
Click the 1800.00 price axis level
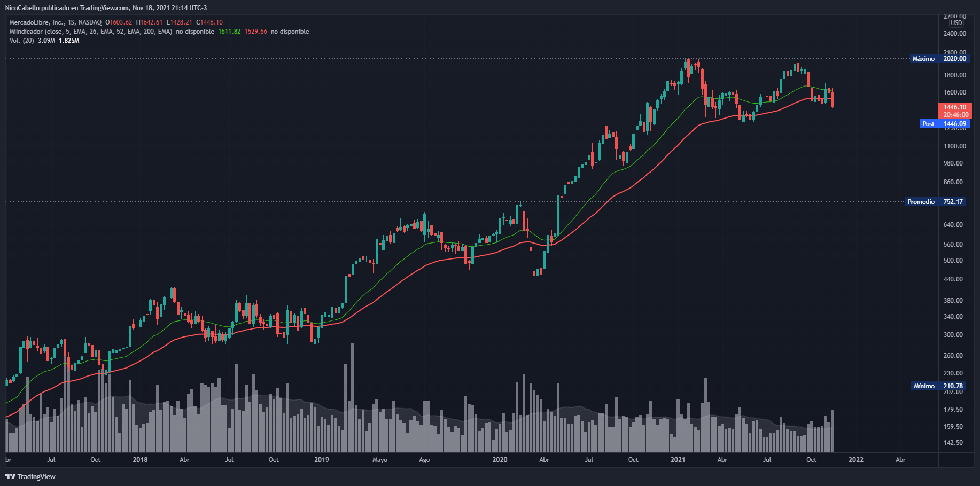[955, 75]
